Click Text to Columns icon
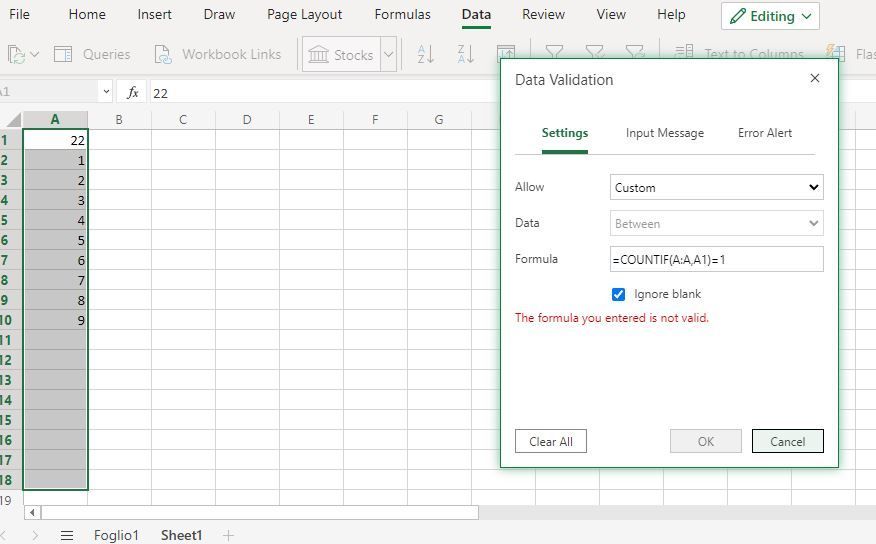876x544 pixels. [683, 53]
